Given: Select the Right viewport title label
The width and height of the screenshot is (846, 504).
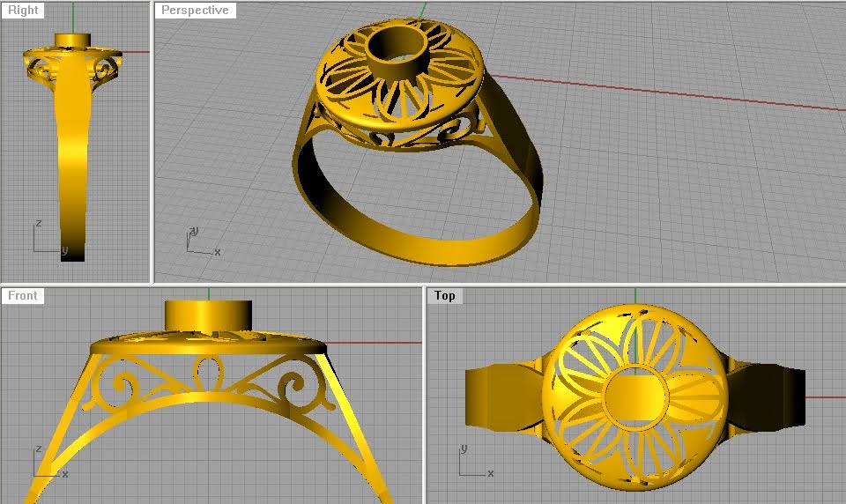Looking at the screenshot, I should 23,11.
